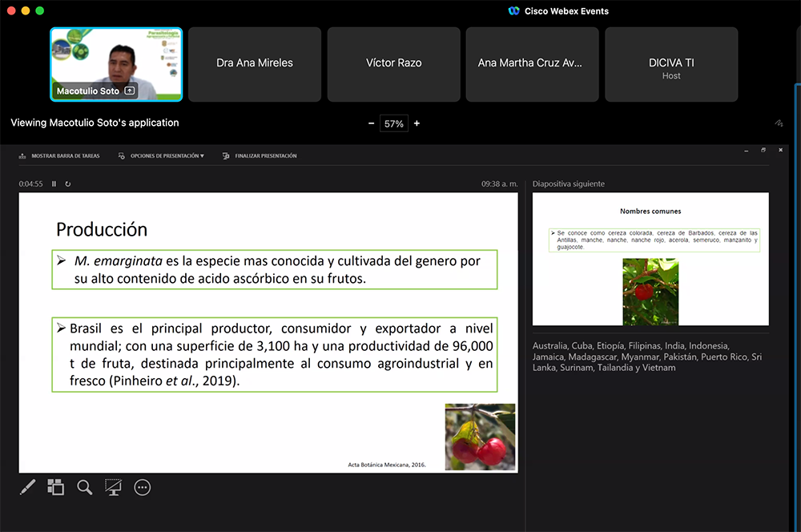Select the pen and laser pointer tool
This screenshot has height=532, width=801.
coord(27,487)
